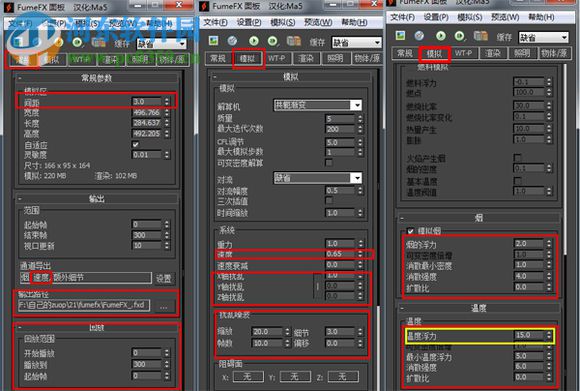Click the cache books icon in middle window
The image size is (580, 391).
[x=294, y=41]
